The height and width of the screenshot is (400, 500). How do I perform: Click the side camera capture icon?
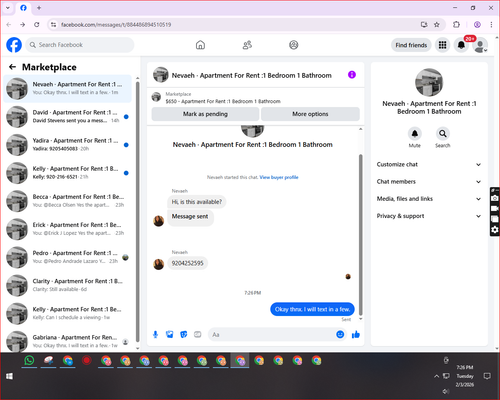pos(495,198)
